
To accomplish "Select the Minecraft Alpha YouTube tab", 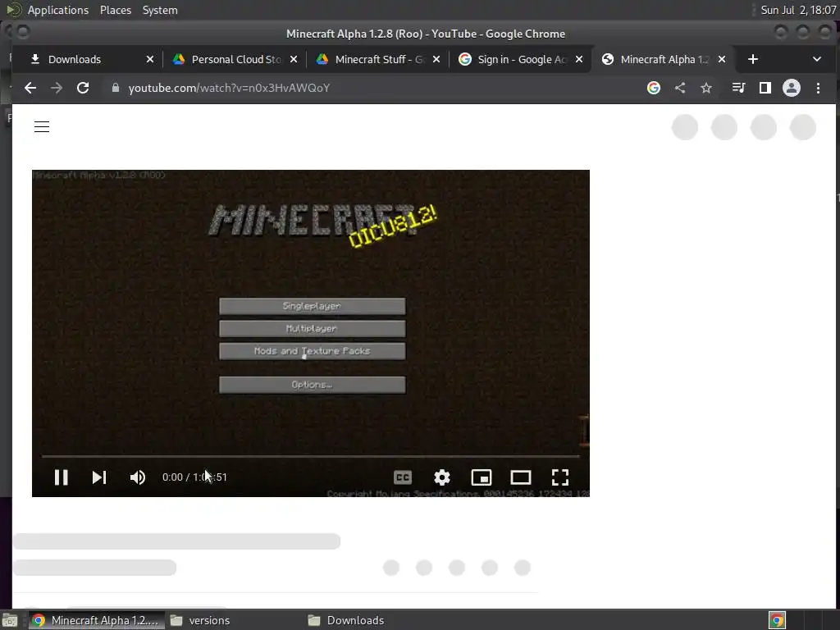I will 664,59.
